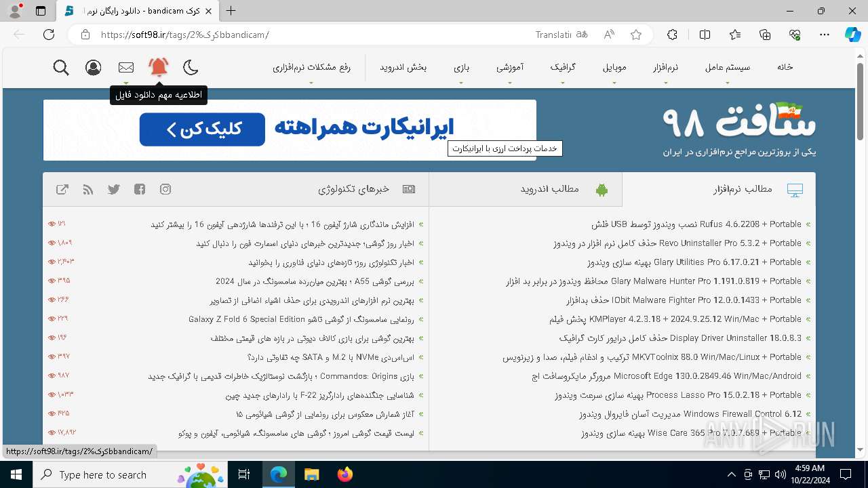
Task: Expand the رفع مشکلات نرم‌افزاری menu
Action: pos(311,67)
